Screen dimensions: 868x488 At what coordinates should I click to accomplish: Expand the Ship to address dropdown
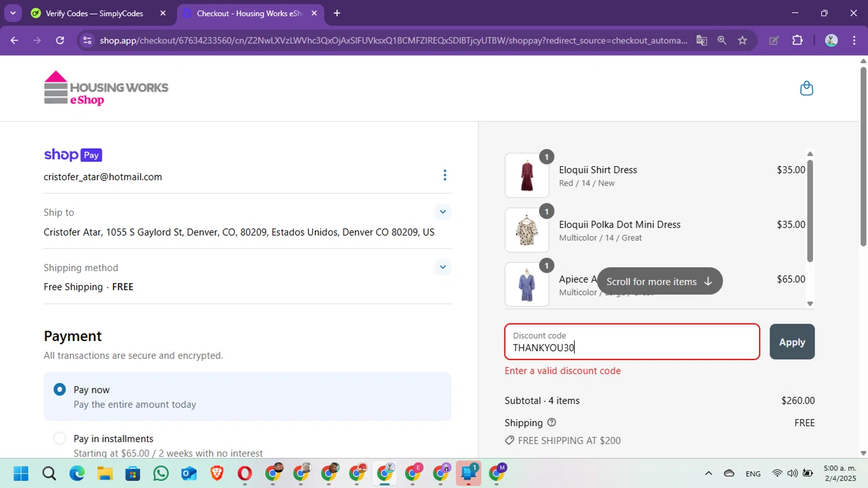(x=443, y=212)
